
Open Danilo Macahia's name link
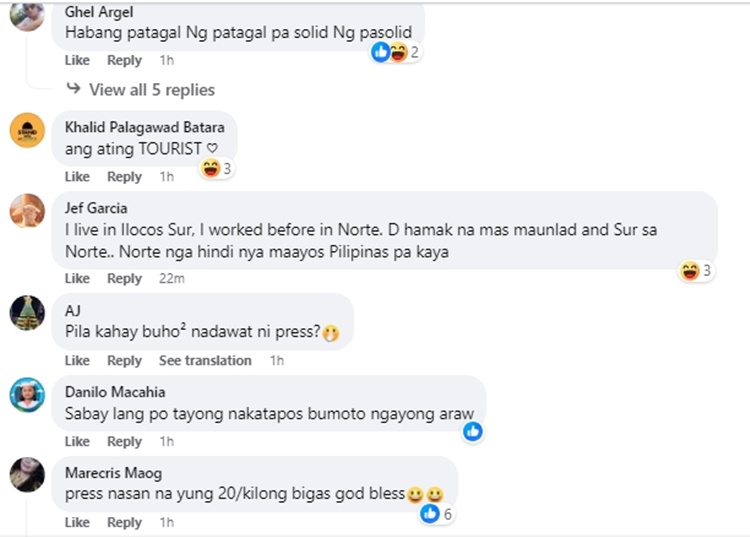tap(115, 392)
